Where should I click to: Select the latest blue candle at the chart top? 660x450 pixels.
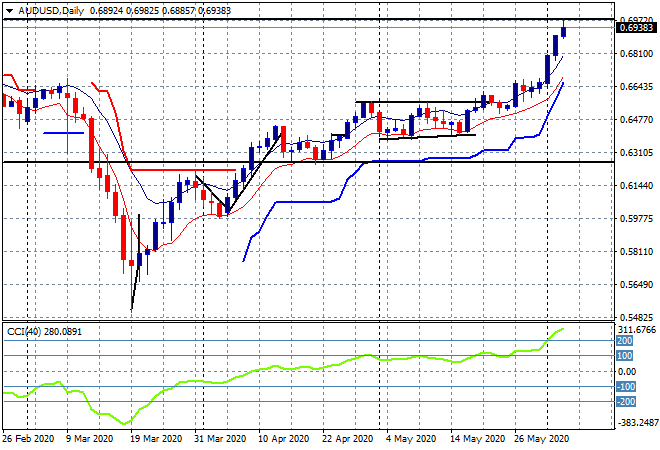tap(564, 32)
